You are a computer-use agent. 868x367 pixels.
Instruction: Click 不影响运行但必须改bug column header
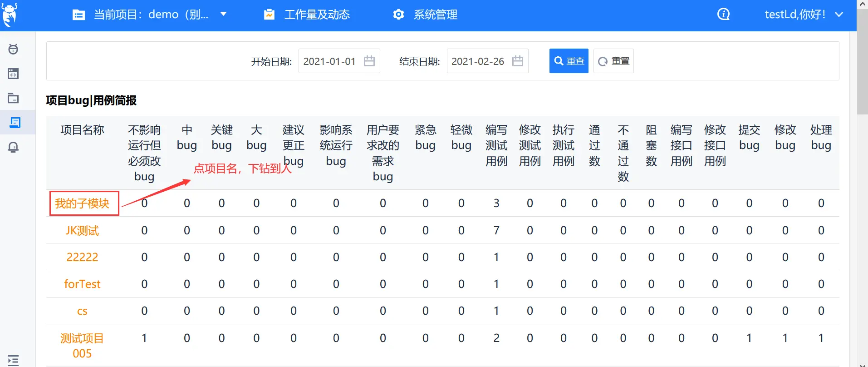[x=144, y=153]
